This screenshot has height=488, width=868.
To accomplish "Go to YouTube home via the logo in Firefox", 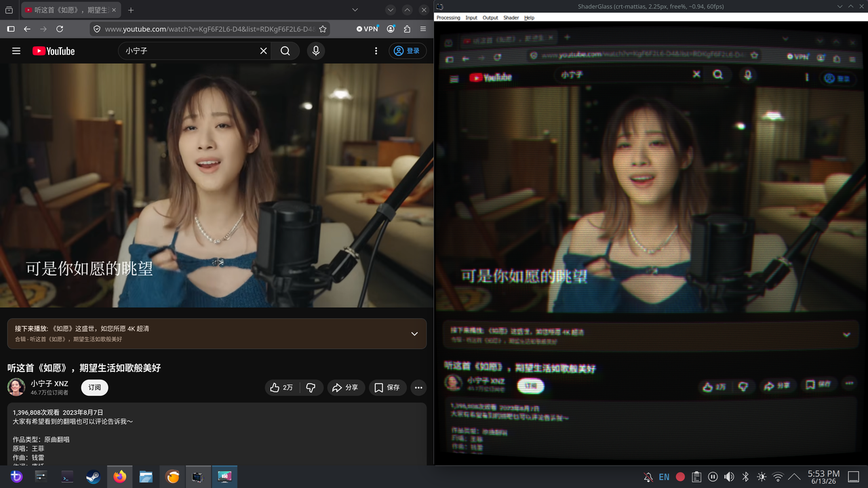I will [54, 51].
